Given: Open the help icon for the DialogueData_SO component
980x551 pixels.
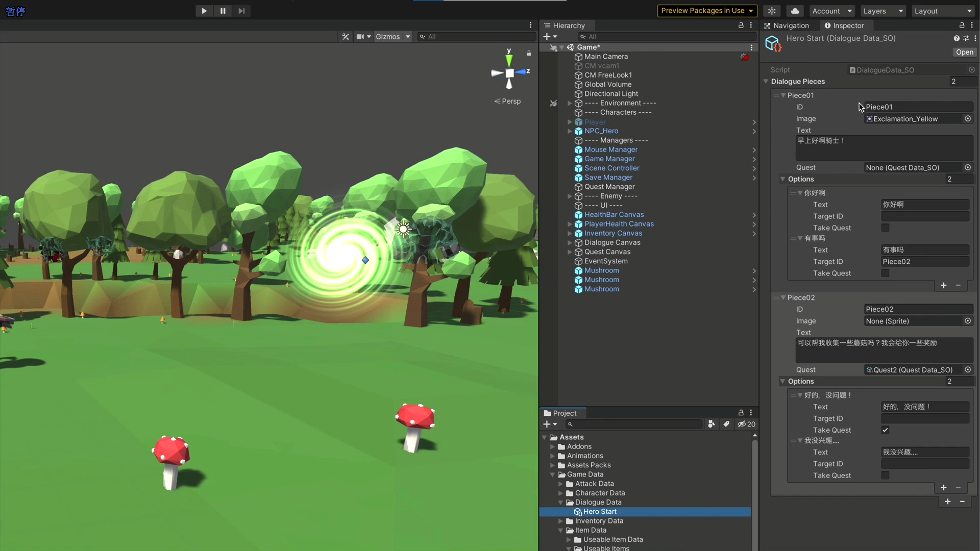Looking at the screenshot, I should (x=958, y=38).
